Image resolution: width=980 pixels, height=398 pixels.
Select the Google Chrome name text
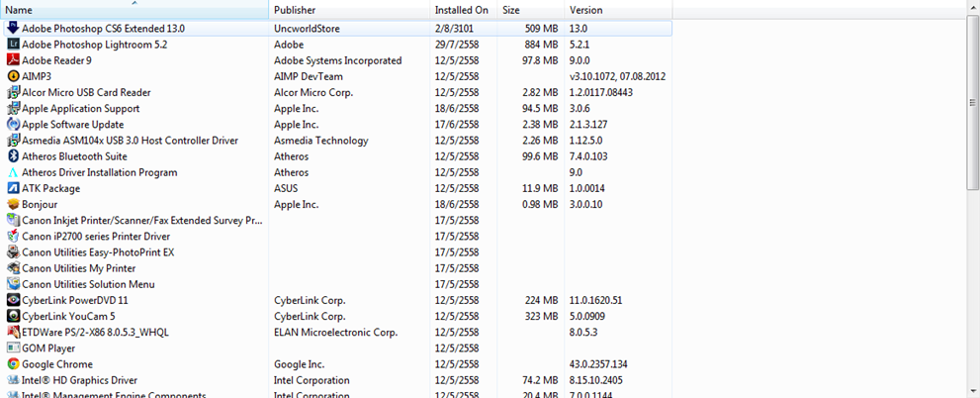coord(57,364)
